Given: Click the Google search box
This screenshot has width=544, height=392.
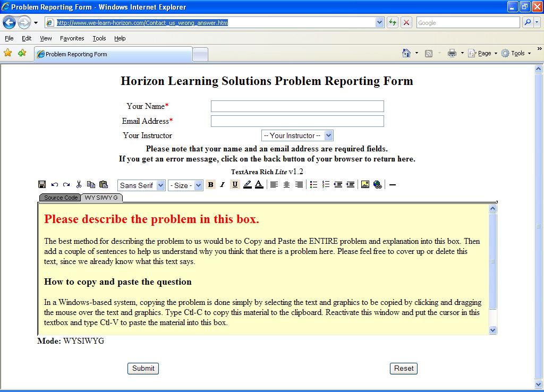Looking at the screenshot, I should click(468, 23).
